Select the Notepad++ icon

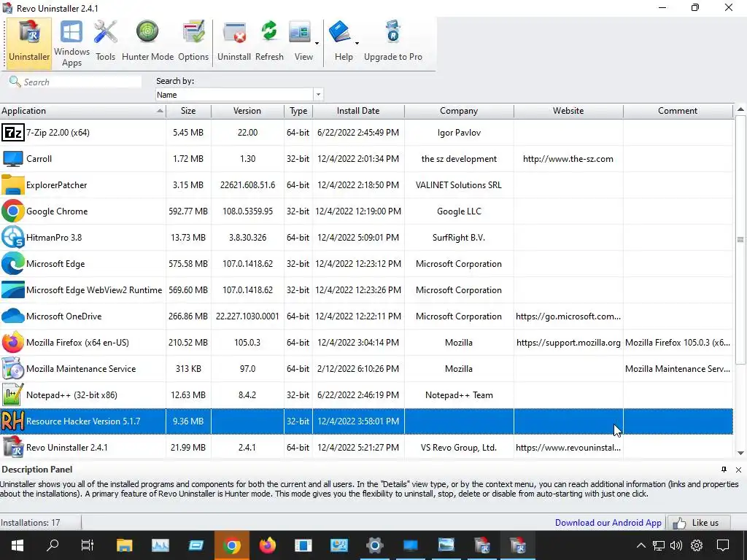coord(13,394)
